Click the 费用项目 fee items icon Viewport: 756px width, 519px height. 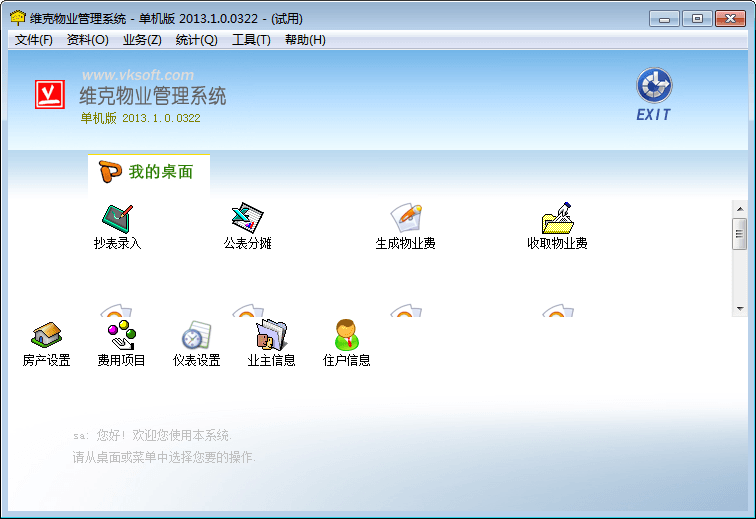point(121,336)
